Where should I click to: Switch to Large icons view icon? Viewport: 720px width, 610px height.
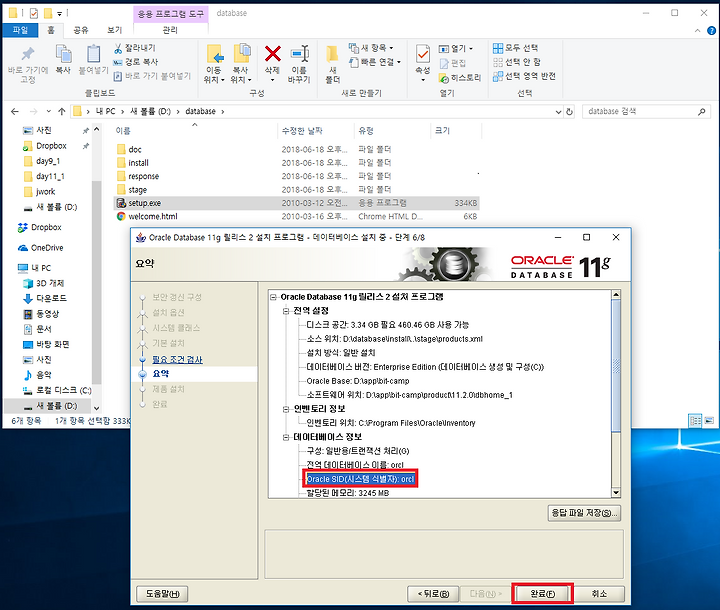click(709, 420)
